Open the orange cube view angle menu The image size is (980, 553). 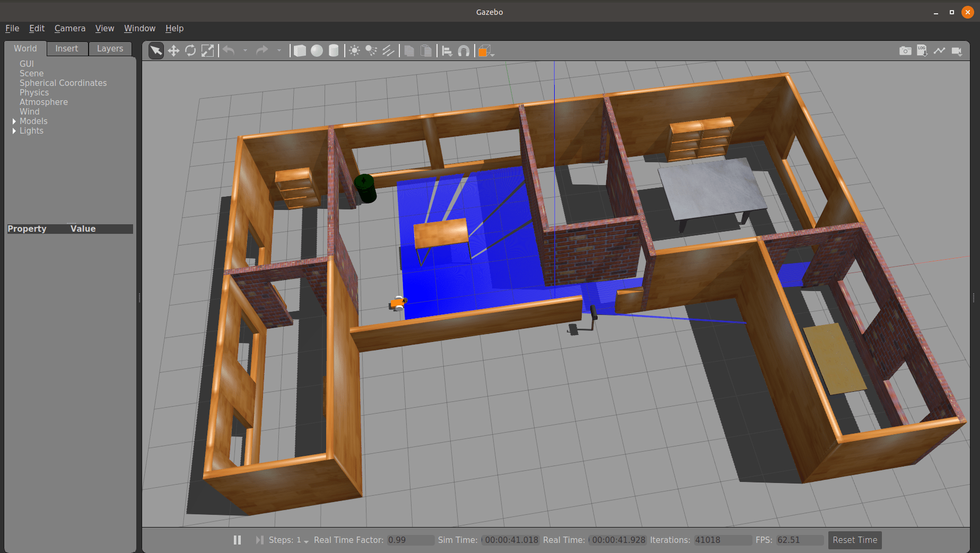click(486, 50)
